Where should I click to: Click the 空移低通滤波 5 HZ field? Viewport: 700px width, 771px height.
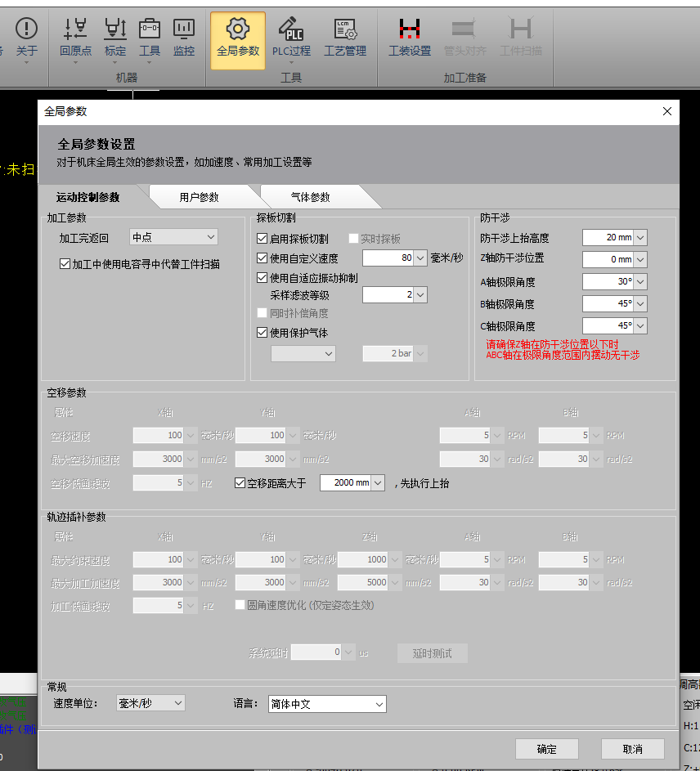[159, 483]
